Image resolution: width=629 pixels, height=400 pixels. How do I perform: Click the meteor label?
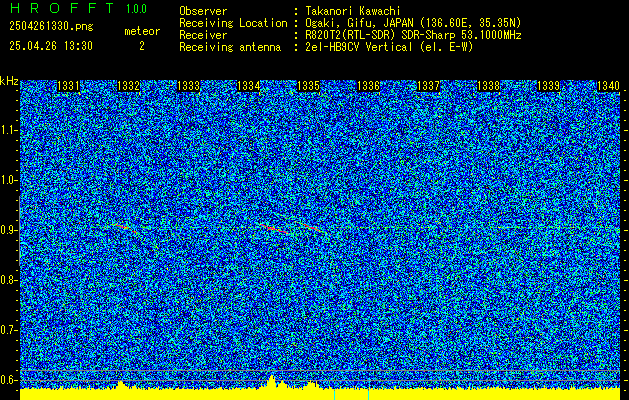[142, 31]
